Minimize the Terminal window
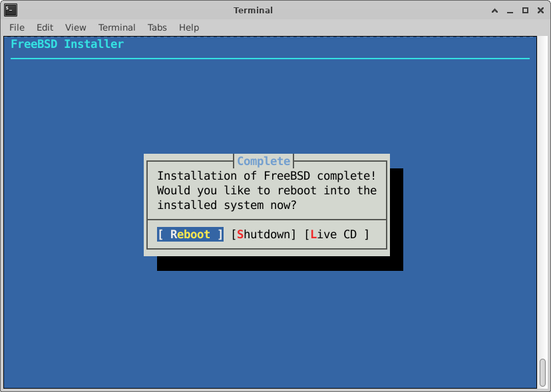This screenshot has height=392, width=551. tap(510, 10)
